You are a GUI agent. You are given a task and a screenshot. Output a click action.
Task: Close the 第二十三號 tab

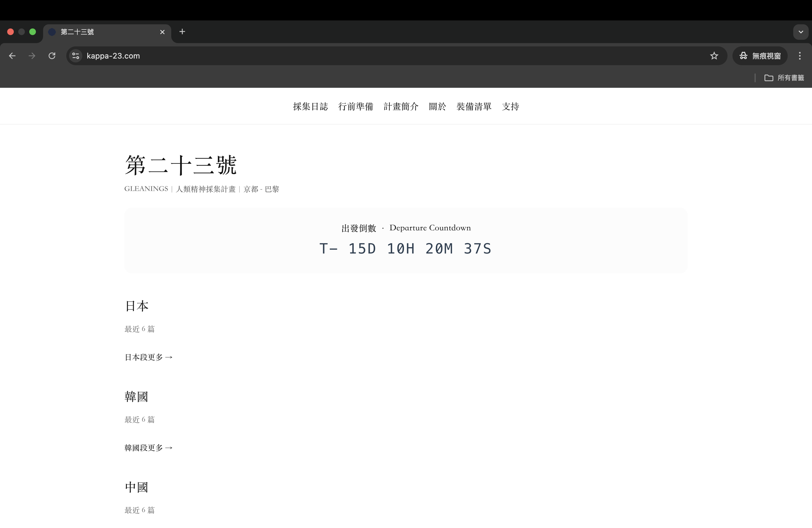(162, 32)
